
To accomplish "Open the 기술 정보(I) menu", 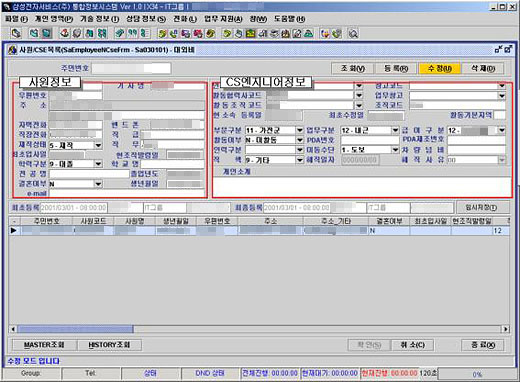I will click(x=99, y=19).
